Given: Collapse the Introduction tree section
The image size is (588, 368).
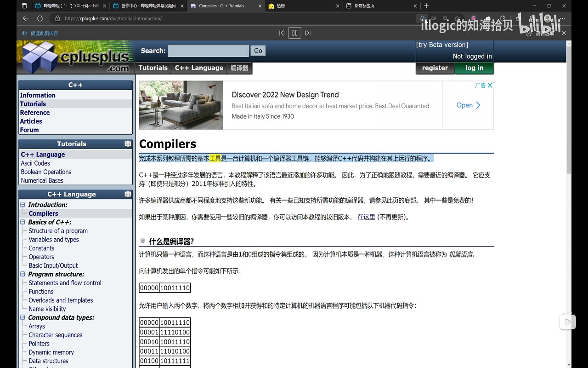Looking at the screenshot, I should click(x=23, y=205).
